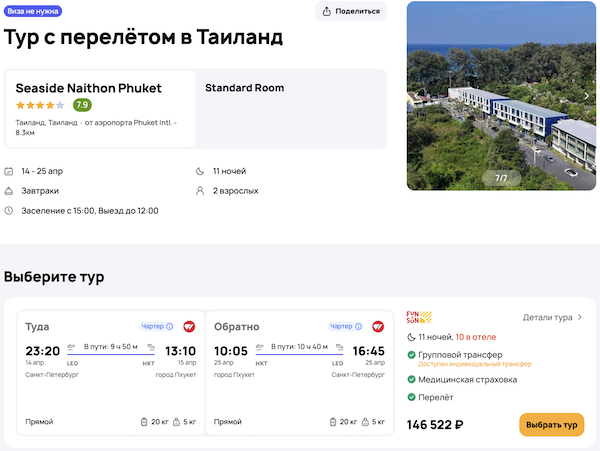Click the Медицинская страховка checkmark item
This screenshot has width=600, height=451.
(467, 379)
